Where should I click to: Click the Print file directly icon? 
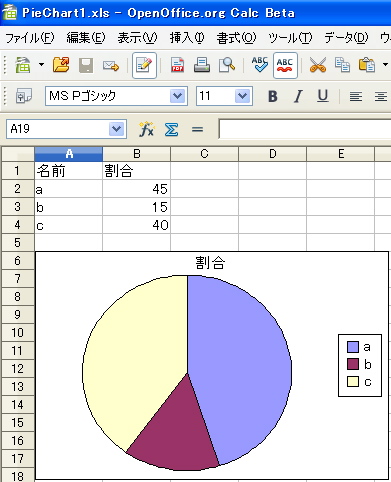202,65
